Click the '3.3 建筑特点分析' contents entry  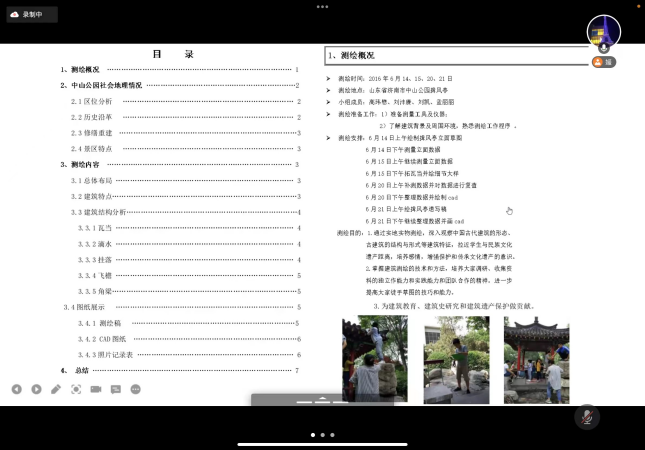tap(99, 212)
